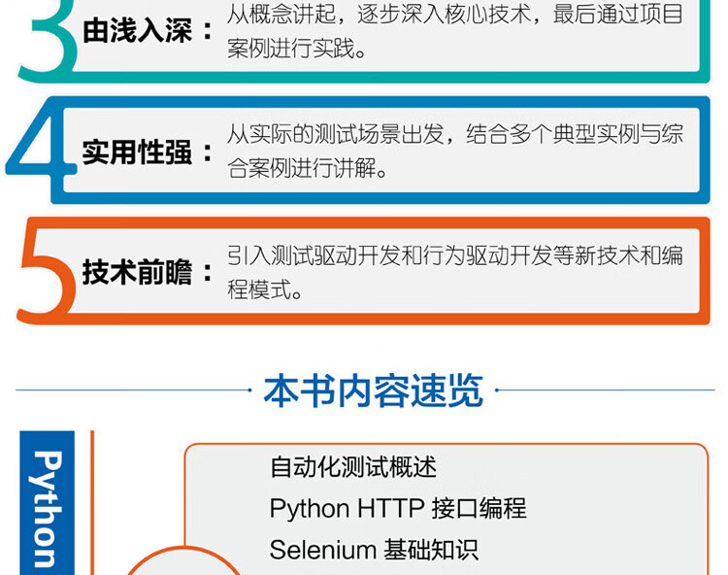The width and height of the screenshot is (728, 575).
Task: Click text '案例进行实践。'
Action: point(297,49)
